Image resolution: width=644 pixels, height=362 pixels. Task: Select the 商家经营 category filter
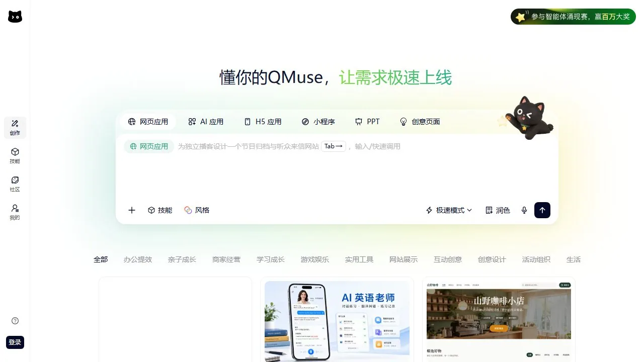click(226, 259)
